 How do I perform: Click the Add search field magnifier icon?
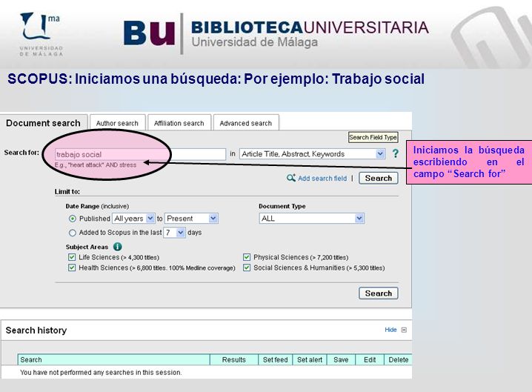coord(291,178)
